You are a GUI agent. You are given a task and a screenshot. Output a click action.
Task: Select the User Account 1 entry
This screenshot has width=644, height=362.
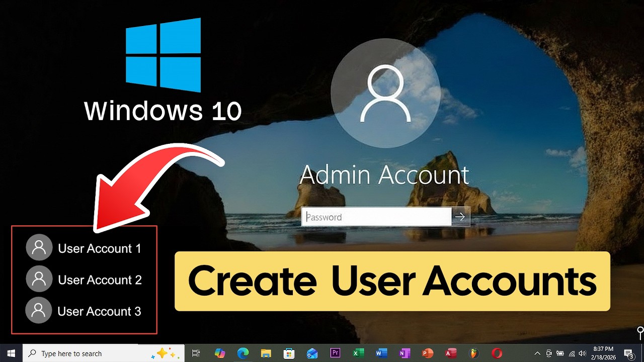(x=84, y=248)
